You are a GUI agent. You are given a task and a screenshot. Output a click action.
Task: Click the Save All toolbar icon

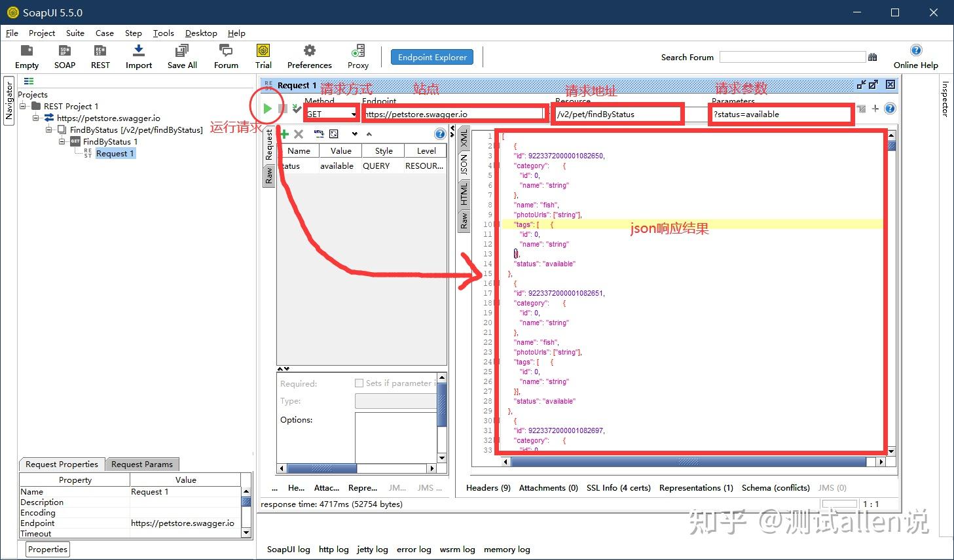(x=182, y=57)
